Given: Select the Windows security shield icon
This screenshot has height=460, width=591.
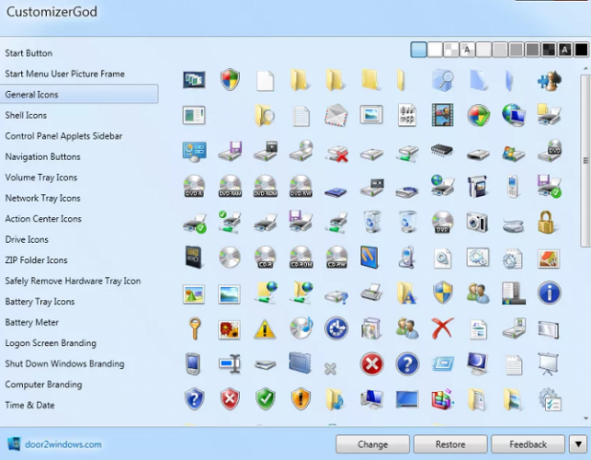Looking at the screenshot, I should click(230, 80).
